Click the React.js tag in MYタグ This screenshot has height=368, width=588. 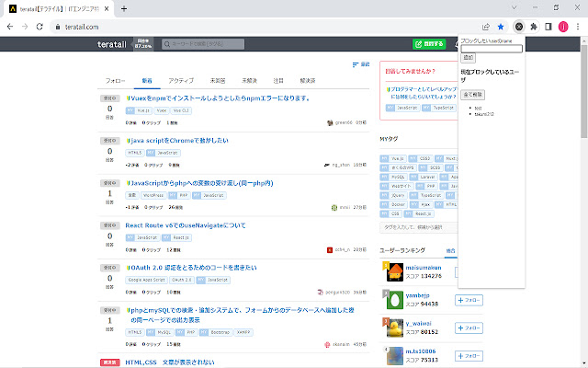tap(419, 213)
